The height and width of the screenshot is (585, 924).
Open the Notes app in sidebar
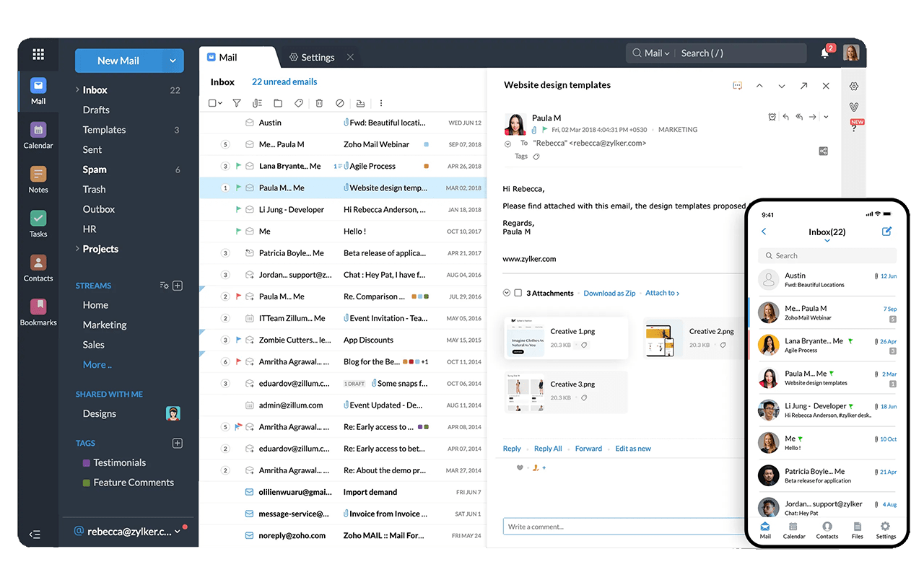pos(38,180)
